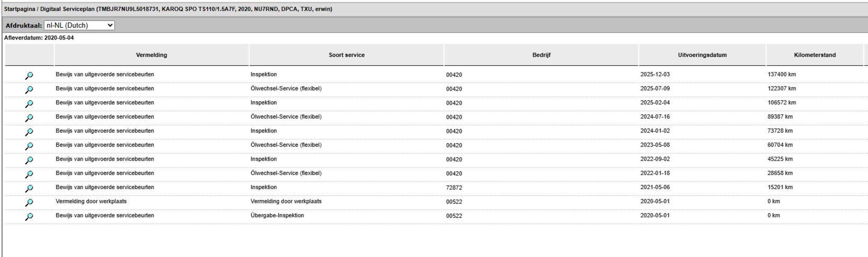This screenshot has height=257, width=868.
Task: Click the Kilometerstand column header
Action: pos(814,55)
